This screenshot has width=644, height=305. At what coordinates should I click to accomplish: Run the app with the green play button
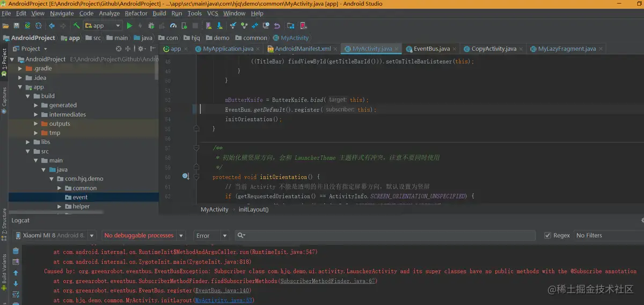129,25
